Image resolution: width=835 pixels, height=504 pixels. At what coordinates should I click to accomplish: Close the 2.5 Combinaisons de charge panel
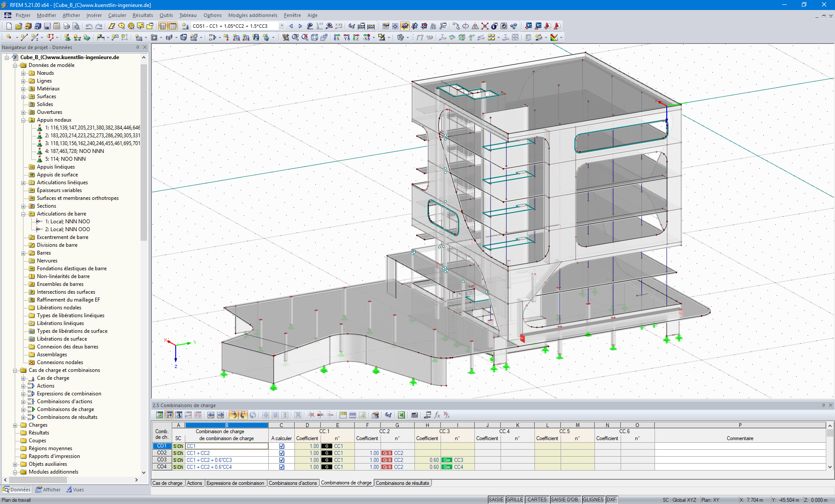click(x=830, y=405)
